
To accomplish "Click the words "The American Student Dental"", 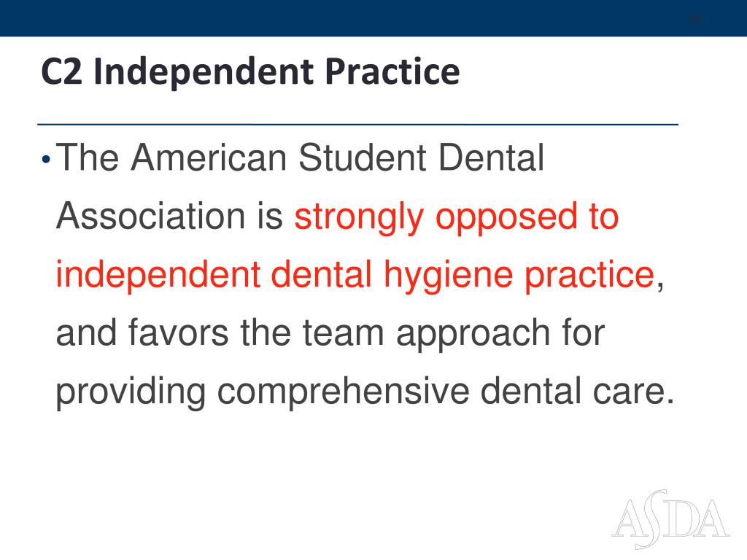I will point(300,157).
